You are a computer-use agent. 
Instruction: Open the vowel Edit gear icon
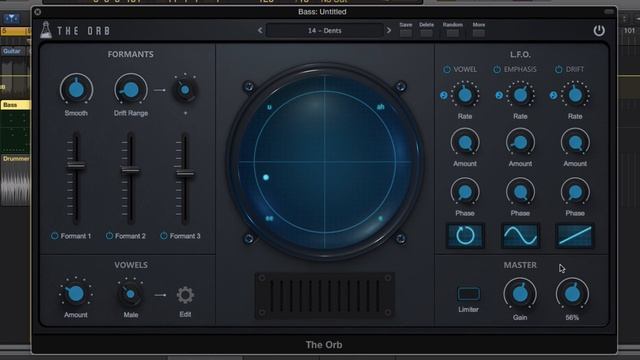pyautogui.click(x=185, y=295)
